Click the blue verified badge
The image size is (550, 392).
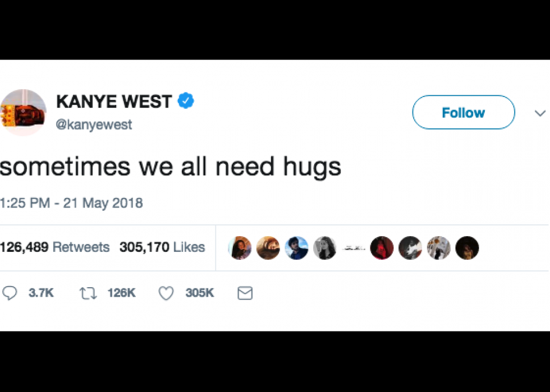pyautogui.click(x=186, y=100)
